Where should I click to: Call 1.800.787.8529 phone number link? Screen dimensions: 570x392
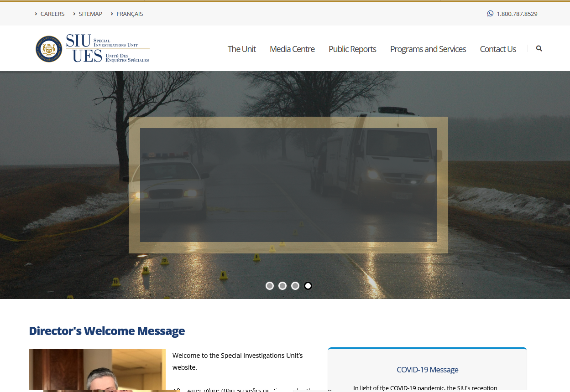coord(517,14)
